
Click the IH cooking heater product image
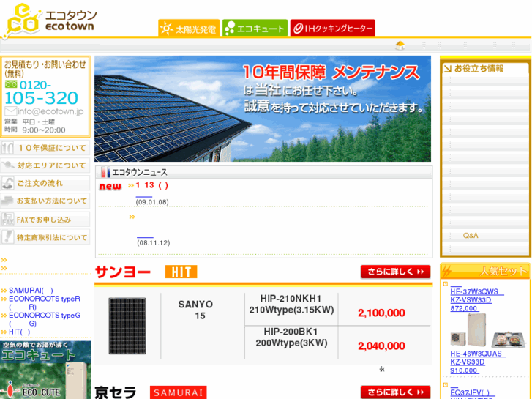(x=509, y=338)
